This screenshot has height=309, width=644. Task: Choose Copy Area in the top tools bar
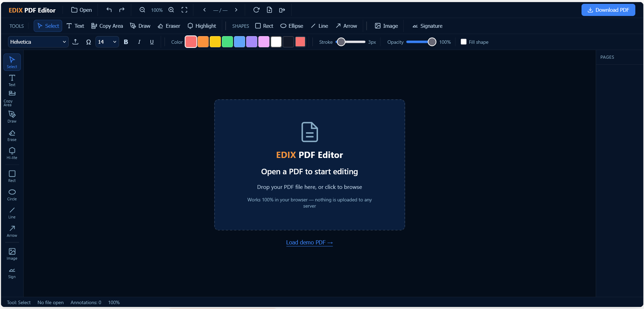click(x=107, y=26)
